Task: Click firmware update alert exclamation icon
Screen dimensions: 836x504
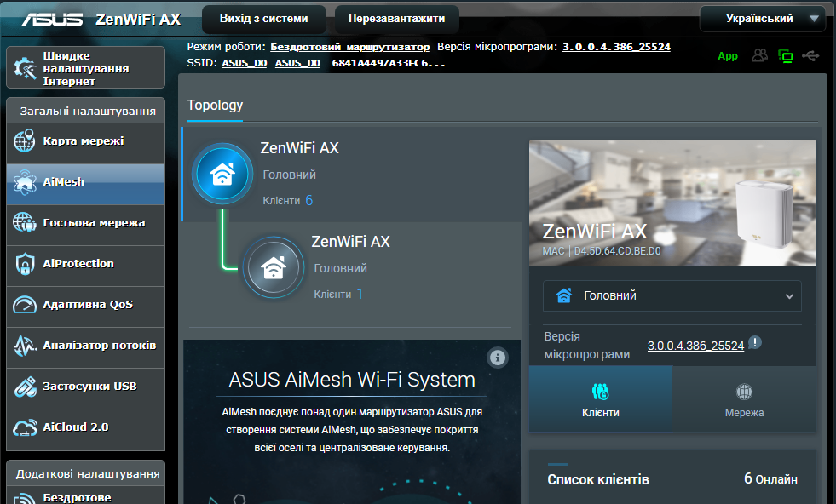Action: pyautogui.click(x=755, y=342)
